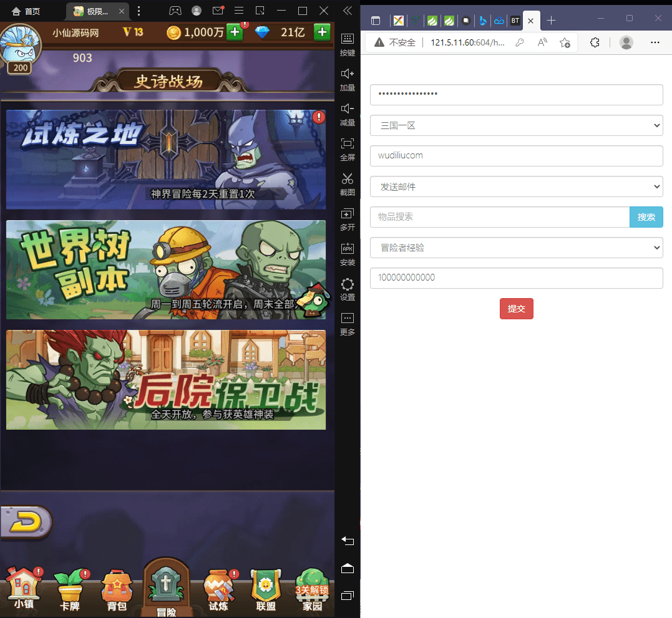Install an APK via the 安装 icon

pos(347,254)
